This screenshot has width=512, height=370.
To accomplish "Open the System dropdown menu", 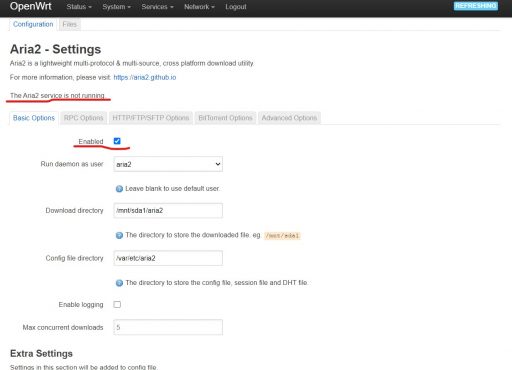I will pyautogui.click(x=116, y=7).
